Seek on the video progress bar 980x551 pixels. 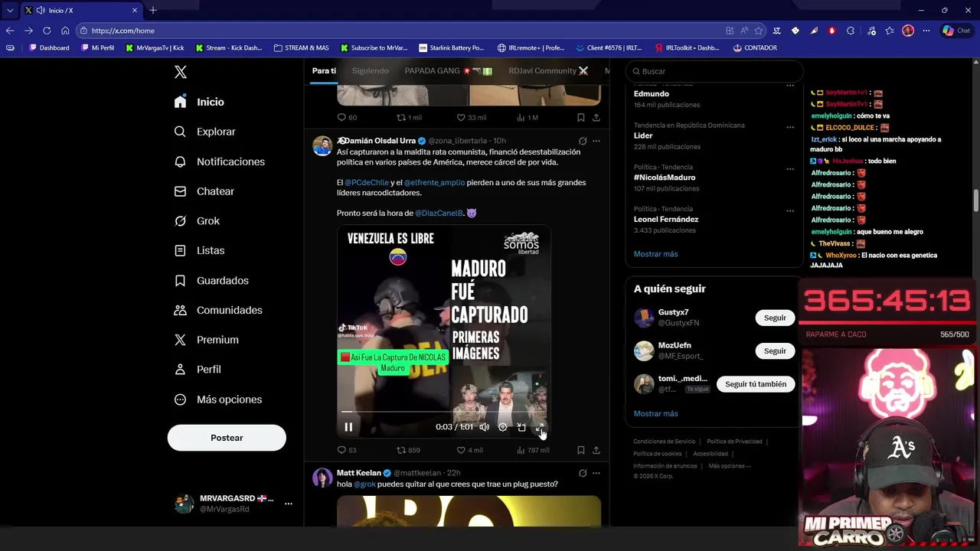coord(443,412)
